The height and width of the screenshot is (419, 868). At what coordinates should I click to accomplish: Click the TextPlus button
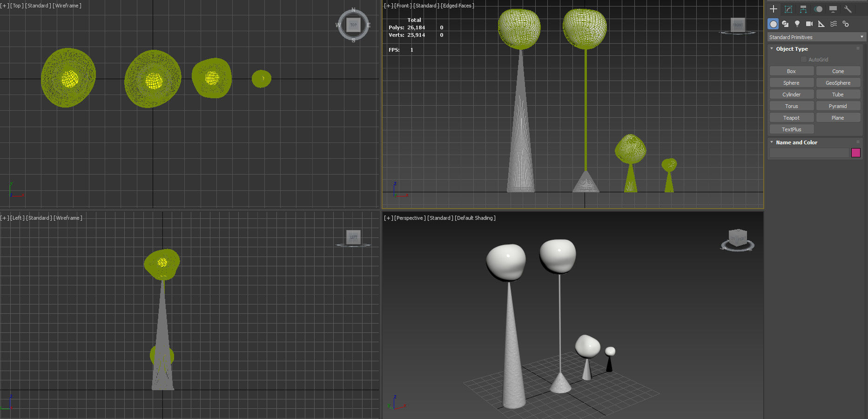[792, 129]
